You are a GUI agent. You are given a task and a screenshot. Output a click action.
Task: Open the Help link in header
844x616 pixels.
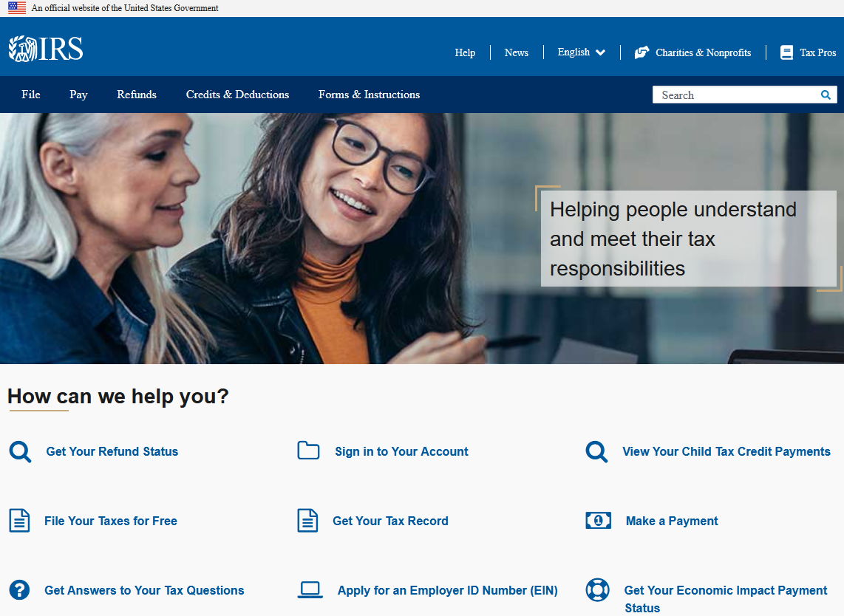point(465,52)
